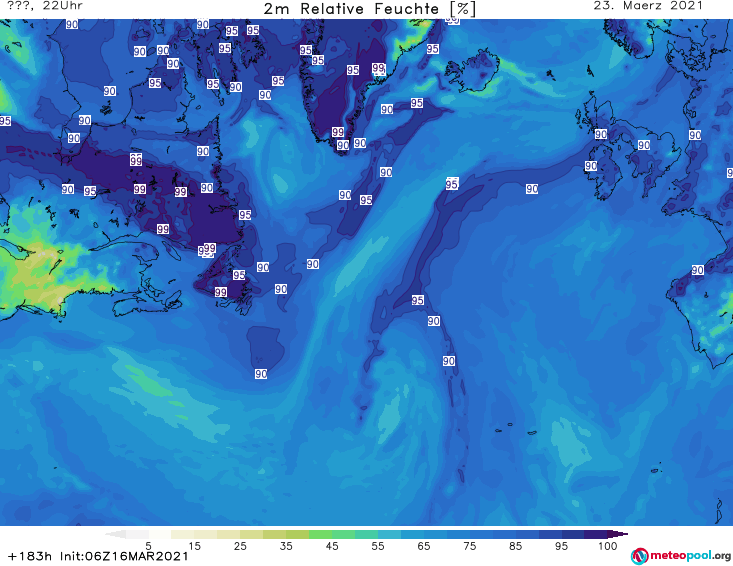Screen dimensions: 733x566
Task: Click the '90' contour label on Spain's north coast
Action: (x=697, y=270)
